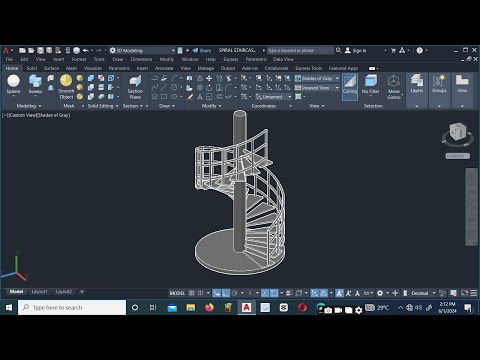Expand the Modify panel
480x360 pixels.
211,106
